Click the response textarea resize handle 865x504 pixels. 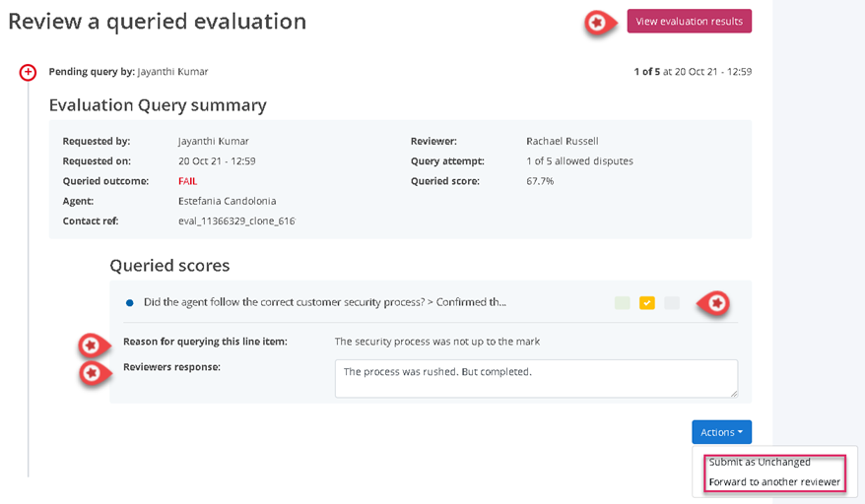pos(733,393)
